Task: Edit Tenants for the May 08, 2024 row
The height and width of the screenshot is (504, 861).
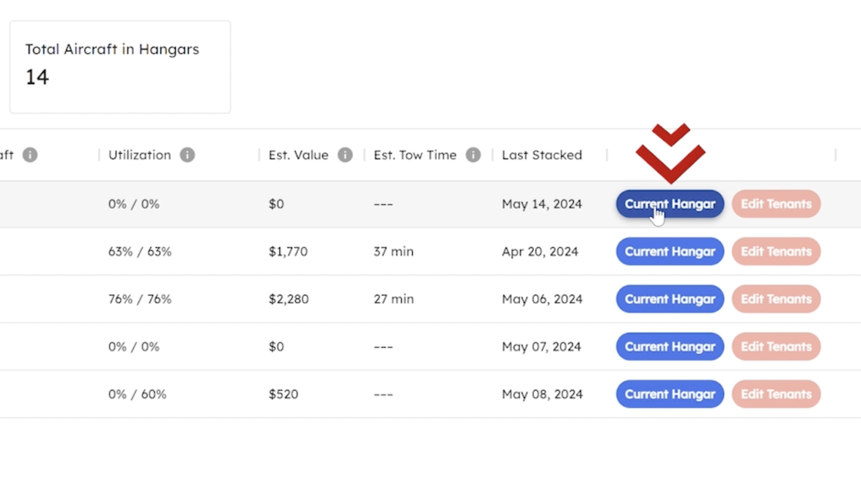Action: point(776,394)
